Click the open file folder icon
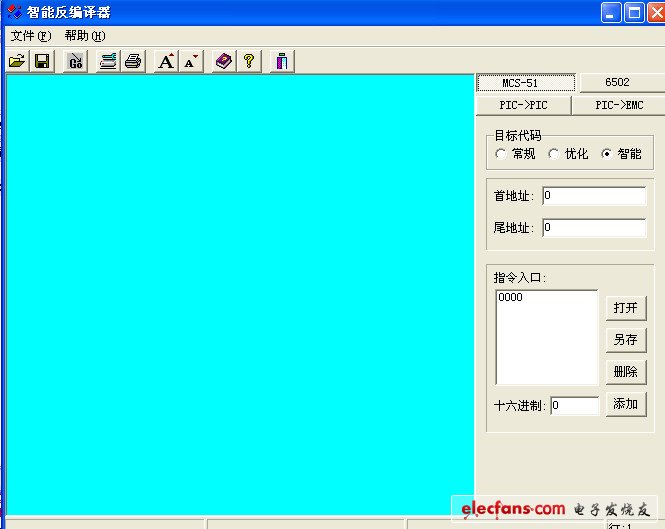Viewport: 665px width, 529px height. coord(16,61)
